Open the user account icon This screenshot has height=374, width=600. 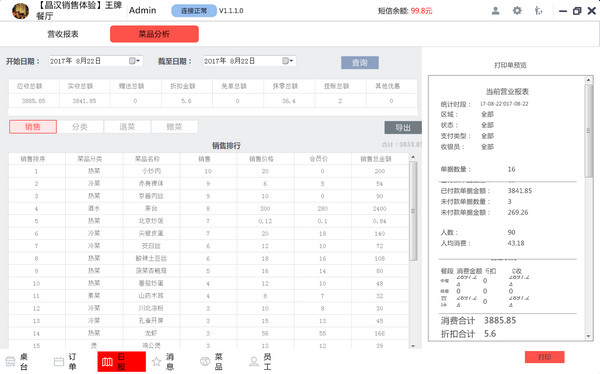coord(496,11)
